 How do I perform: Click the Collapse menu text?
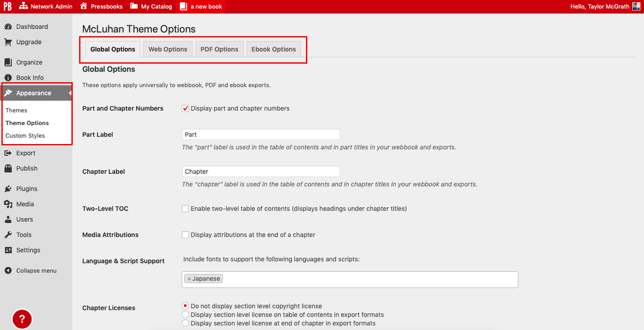37,270
